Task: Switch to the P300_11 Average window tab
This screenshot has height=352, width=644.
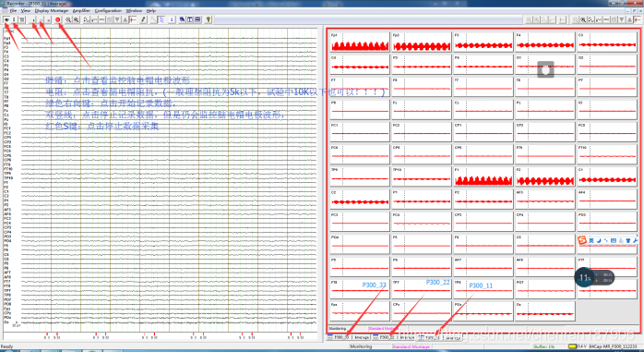Action: pos(438,337)
